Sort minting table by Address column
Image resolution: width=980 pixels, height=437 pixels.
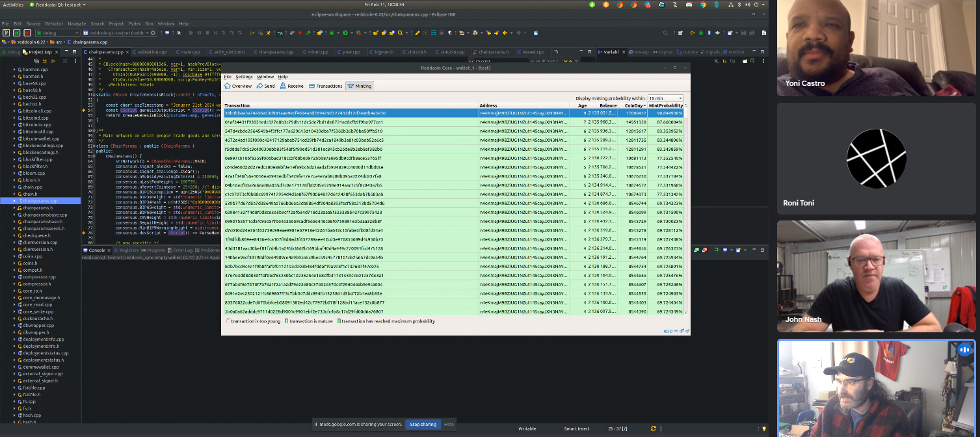524,105
